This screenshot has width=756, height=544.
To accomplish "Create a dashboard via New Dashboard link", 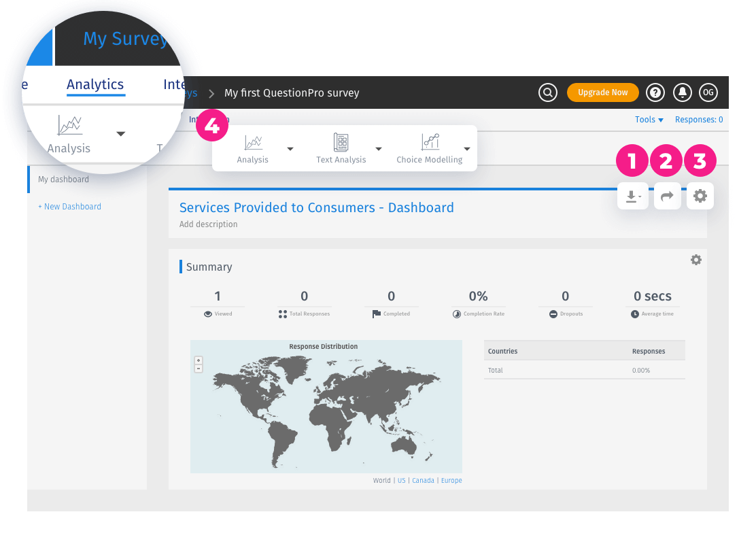I will click(x=69, y=206).
